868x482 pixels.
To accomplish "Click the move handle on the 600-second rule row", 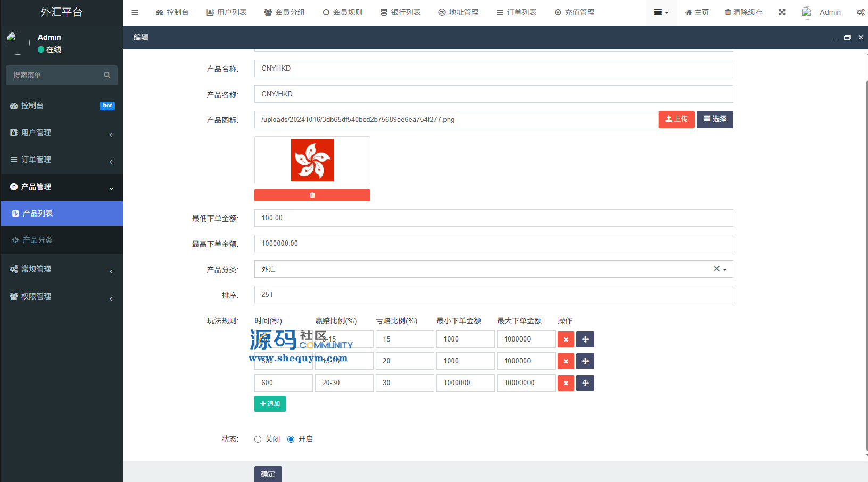I will point(585,383).
